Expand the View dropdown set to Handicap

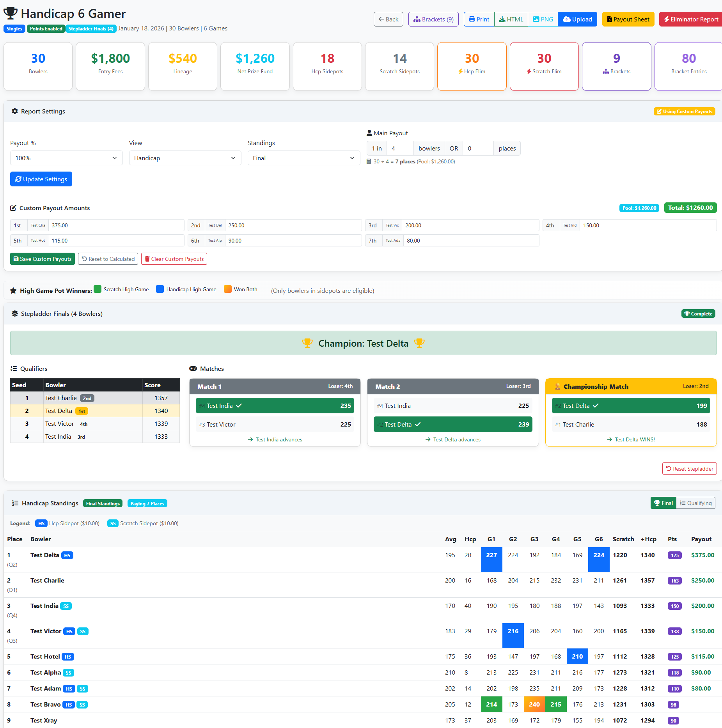pos(185,158)
